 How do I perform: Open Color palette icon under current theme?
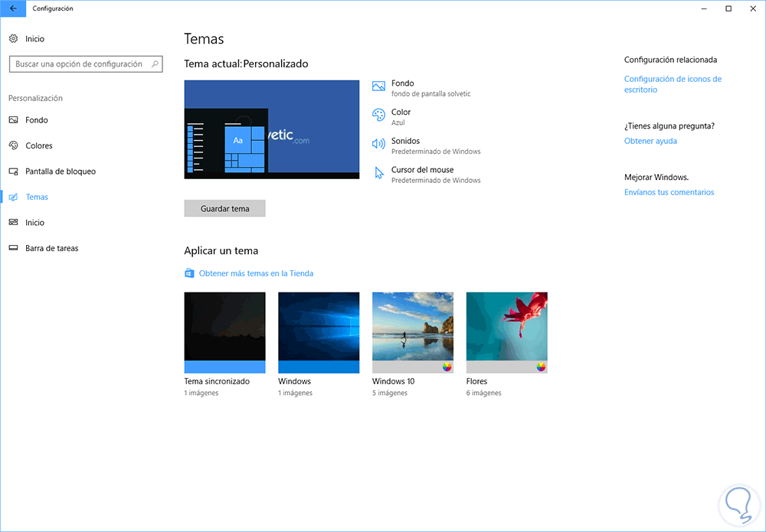(x=378, y=115)
